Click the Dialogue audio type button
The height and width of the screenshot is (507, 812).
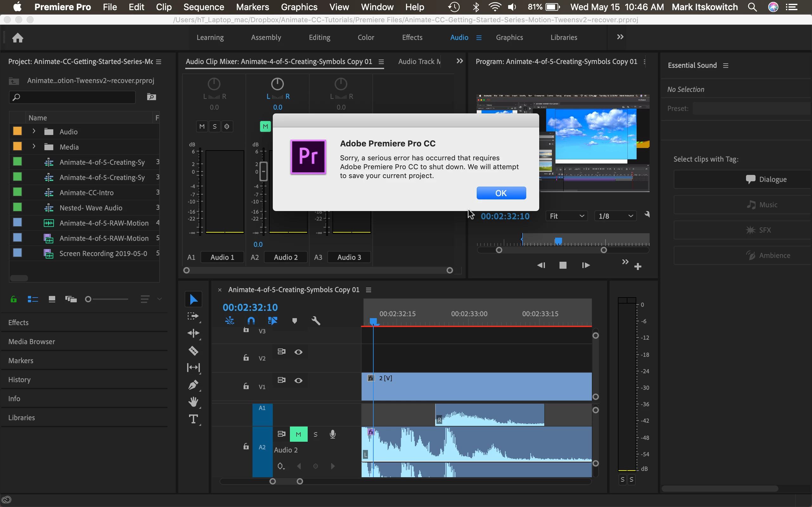(x=766, y=179)
